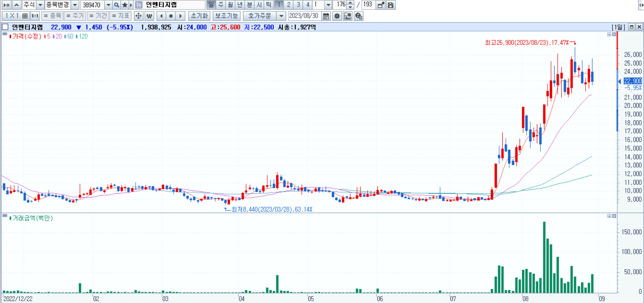Screen dimensions: 644x303
Task: Click the pin toggle icon at toolbar start
Action: (x=7, y=5)
